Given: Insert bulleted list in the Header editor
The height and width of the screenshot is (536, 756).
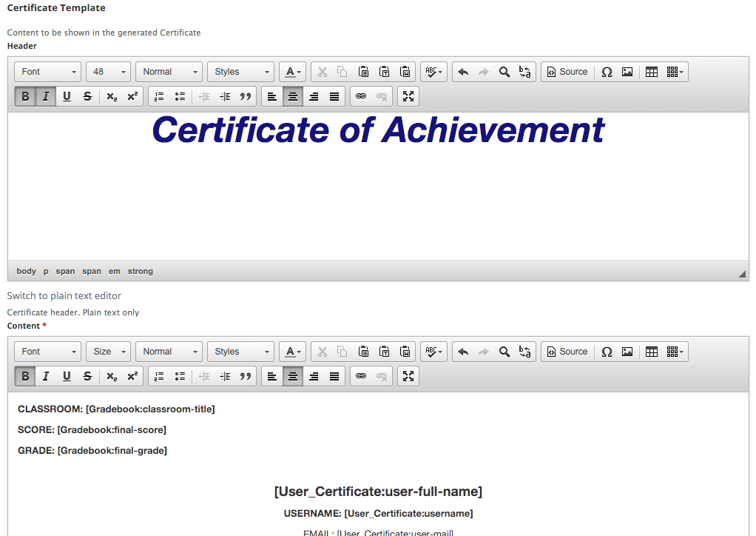Looking at the screenshot, I should (180, 96).
